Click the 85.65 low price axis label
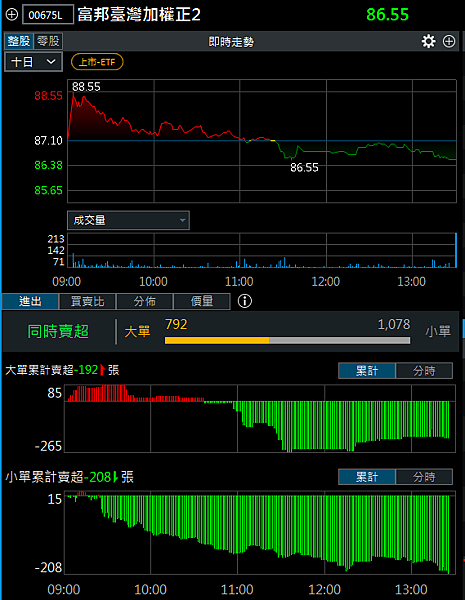The height and width of the screenshot is (600, 465). [48, 190]
